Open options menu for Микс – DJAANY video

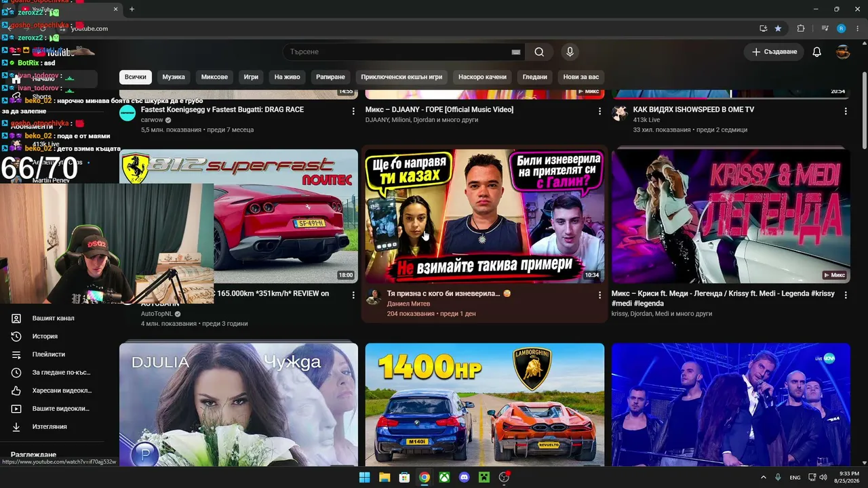[599, 111]
